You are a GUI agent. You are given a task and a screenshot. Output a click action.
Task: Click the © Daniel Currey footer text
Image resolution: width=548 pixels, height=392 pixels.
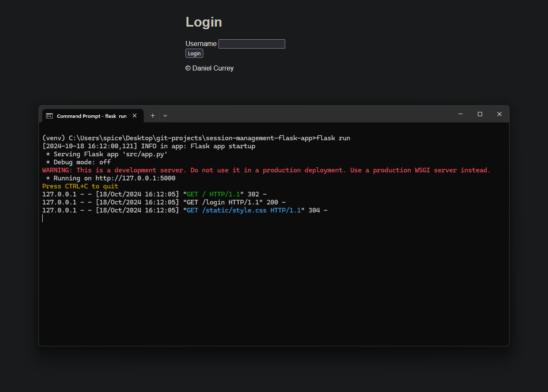(x=210, y=68)
